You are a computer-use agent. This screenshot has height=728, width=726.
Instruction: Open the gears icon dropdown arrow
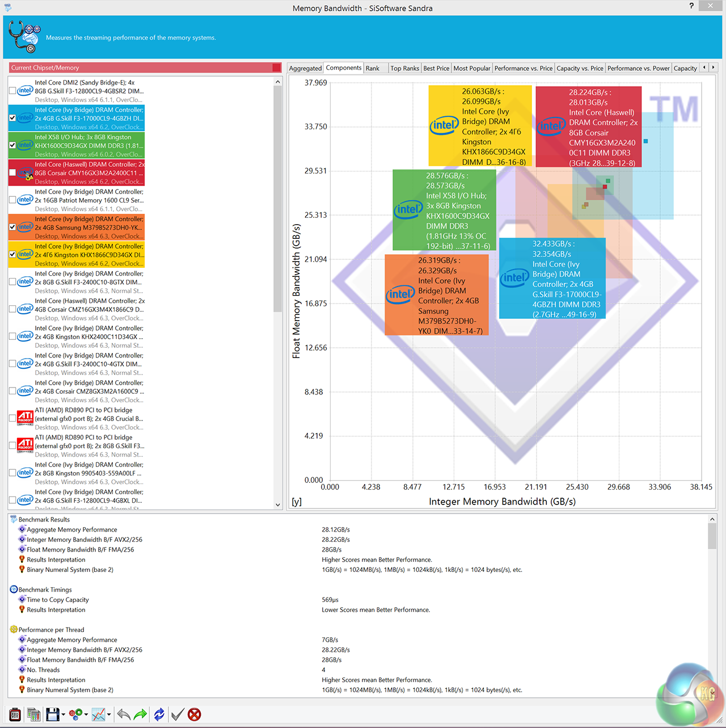[86, 715]
